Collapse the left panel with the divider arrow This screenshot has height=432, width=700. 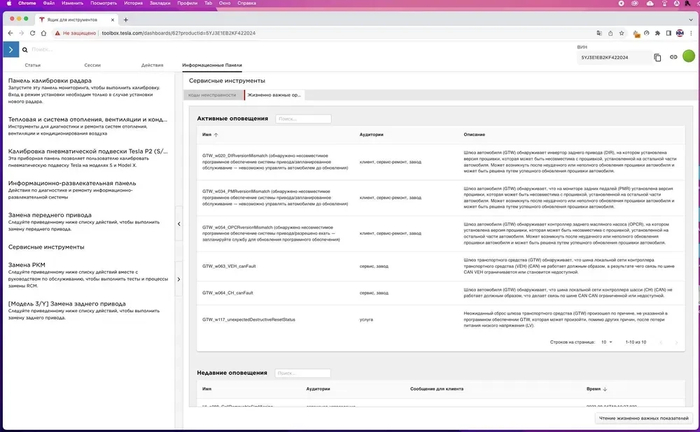(x=178, y=223)
